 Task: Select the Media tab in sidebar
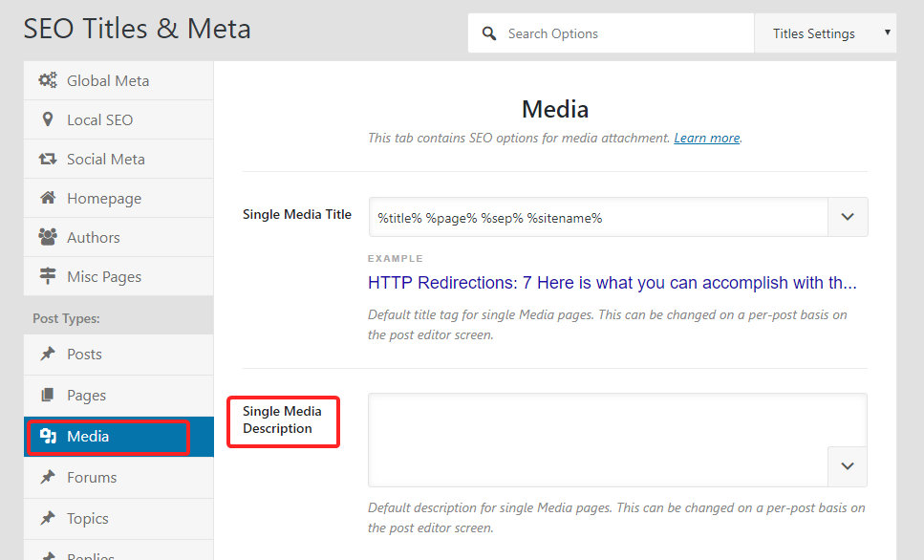(88, 437)
